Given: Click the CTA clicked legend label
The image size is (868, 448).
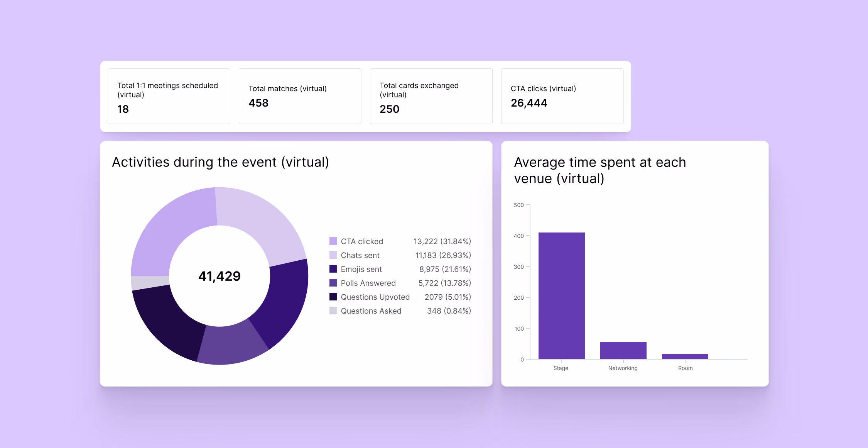Looking at the screenshot, I should pyautogui.click(x=362, y=241).
